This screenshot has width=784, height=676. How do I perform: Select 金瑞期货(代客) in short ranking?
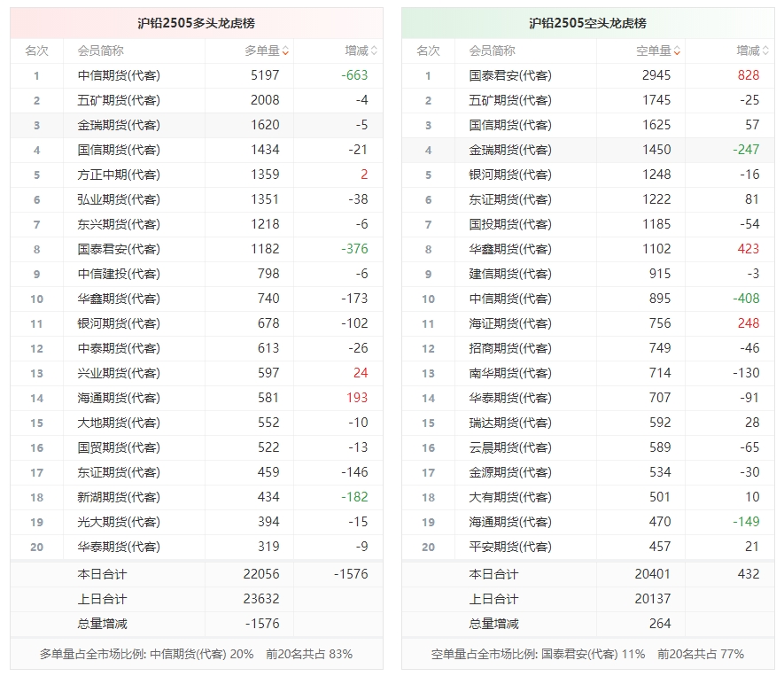(510, 150)
